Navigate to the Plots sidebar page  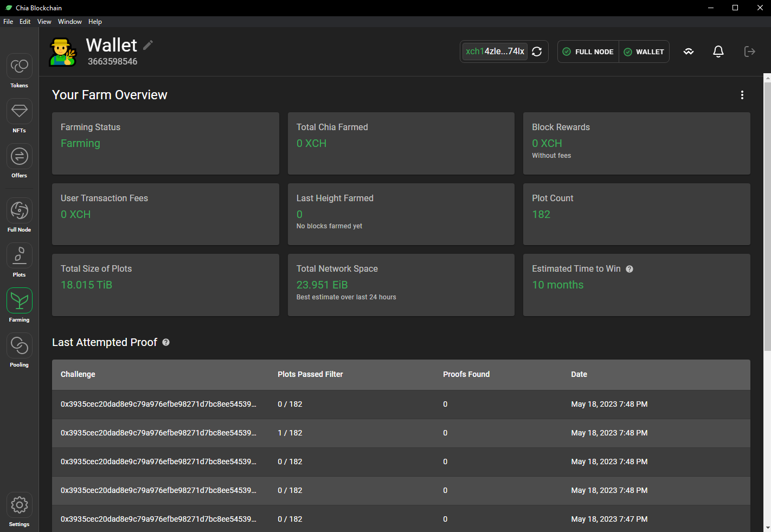20,256
